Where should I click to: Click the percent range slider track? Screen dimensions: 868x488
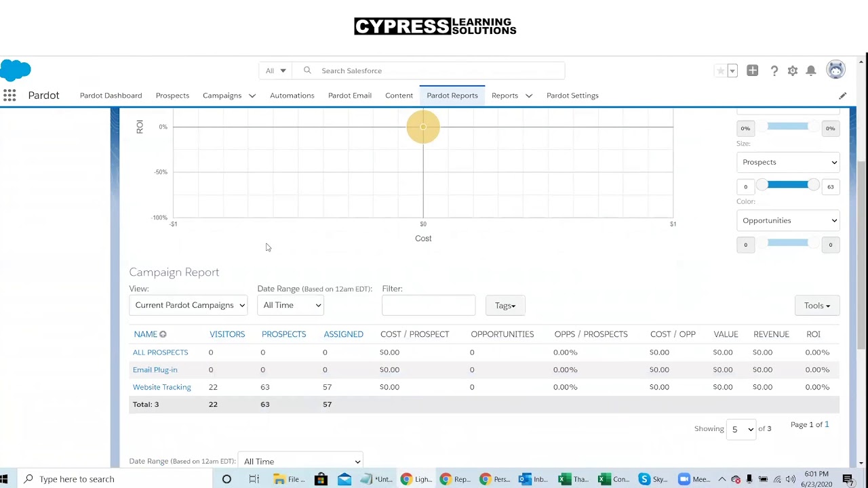click(788, 126)
